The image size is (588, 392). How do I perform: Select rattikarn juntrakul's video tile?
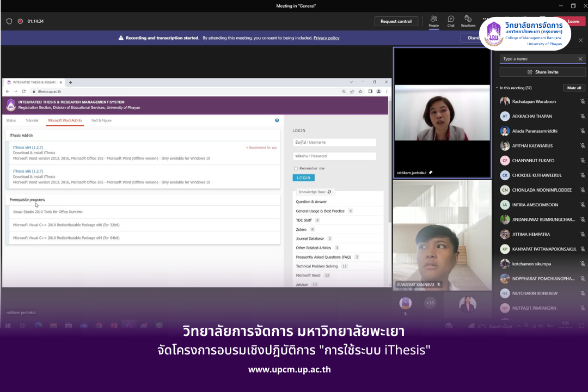(442, 113)
